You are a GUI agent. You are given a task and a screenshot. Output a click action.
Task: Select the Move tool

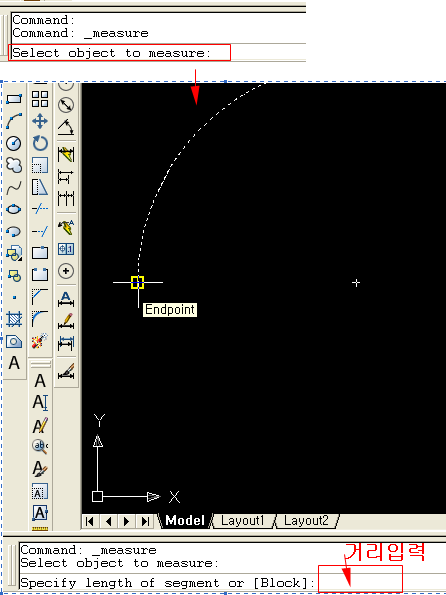(x=40, y=121)
